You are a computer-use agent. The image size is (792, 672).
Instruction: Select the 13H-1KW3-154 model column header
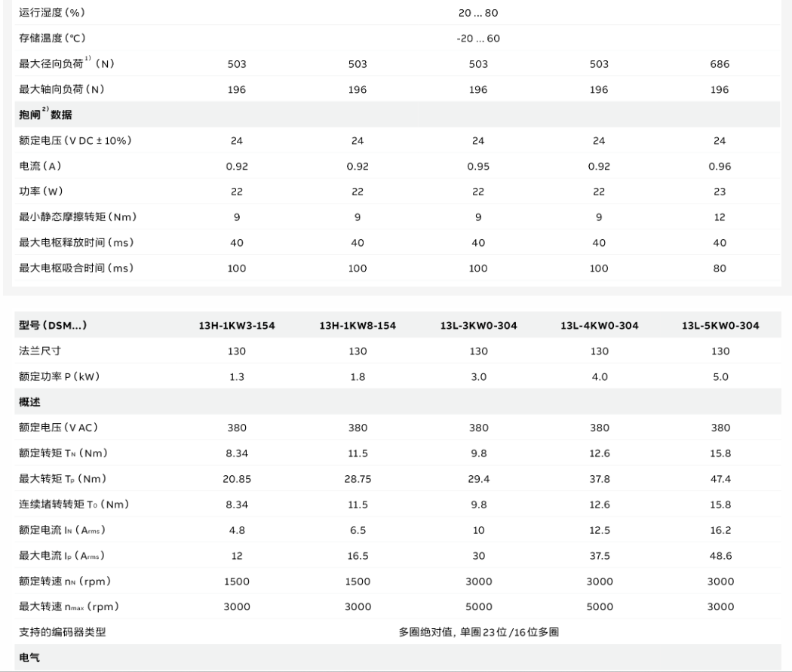click(x=236, y=326)
